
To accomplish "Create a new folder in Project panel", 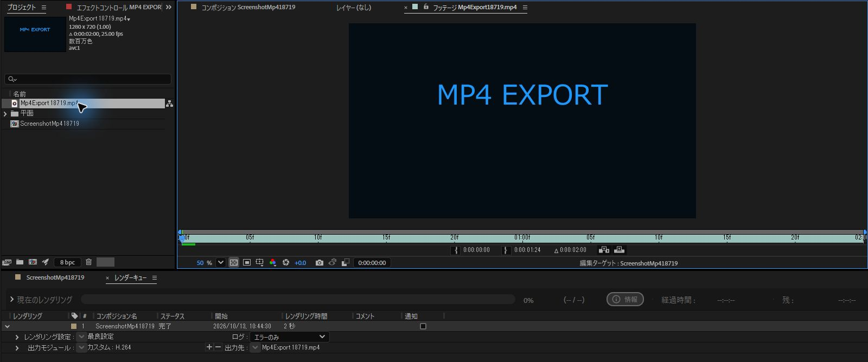I will point(20,262).
